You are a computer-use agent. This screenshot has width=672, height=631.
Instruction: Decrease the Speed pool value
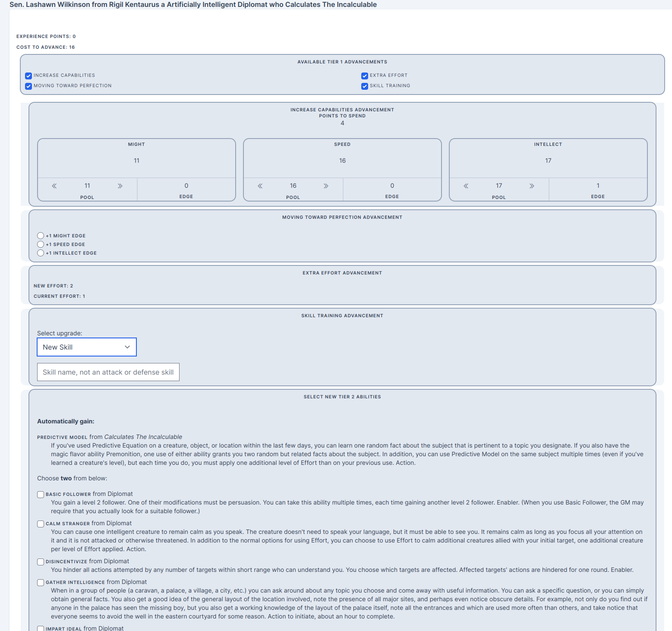click(260, 186)
